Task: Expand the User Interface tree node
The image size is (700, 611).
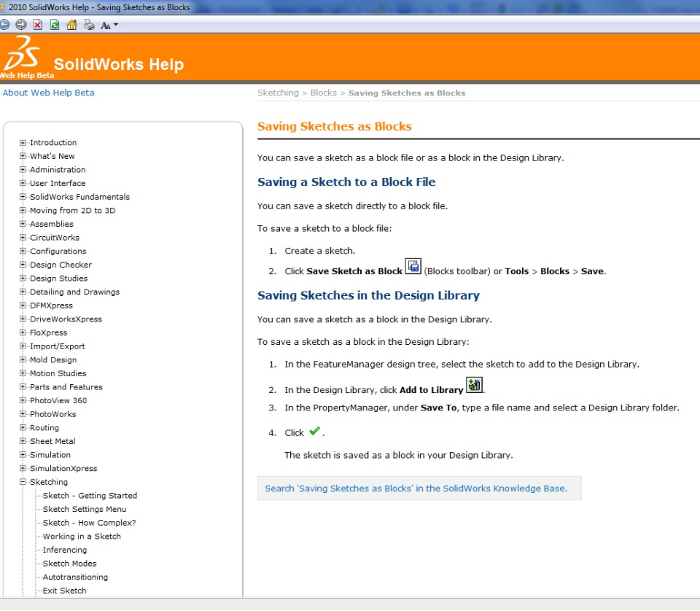Action: (x=23, y=184)
